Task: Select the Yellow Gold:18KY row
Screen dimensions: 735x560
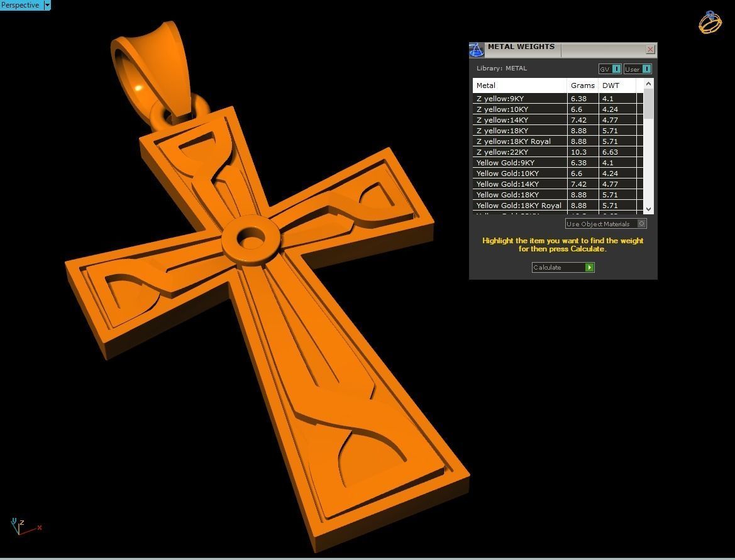Action: pyautogui.click(x=558, y=194)
